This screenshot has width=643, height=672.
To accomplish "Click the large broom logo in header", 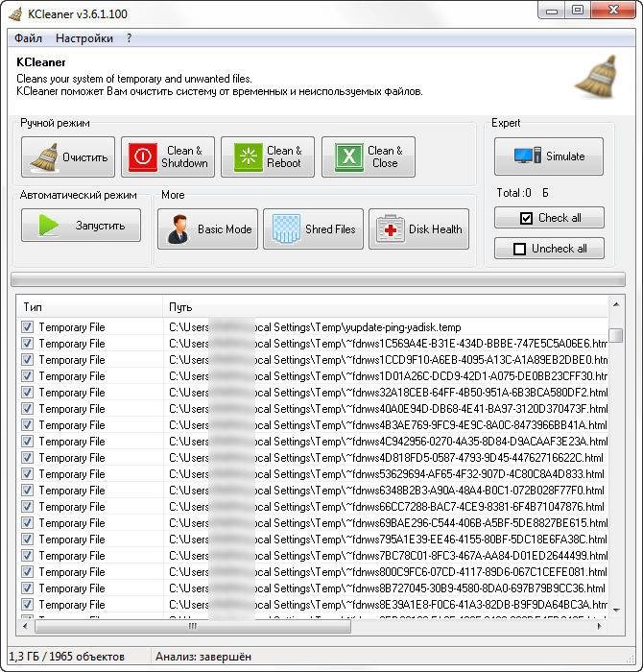I will click(597, 76).
